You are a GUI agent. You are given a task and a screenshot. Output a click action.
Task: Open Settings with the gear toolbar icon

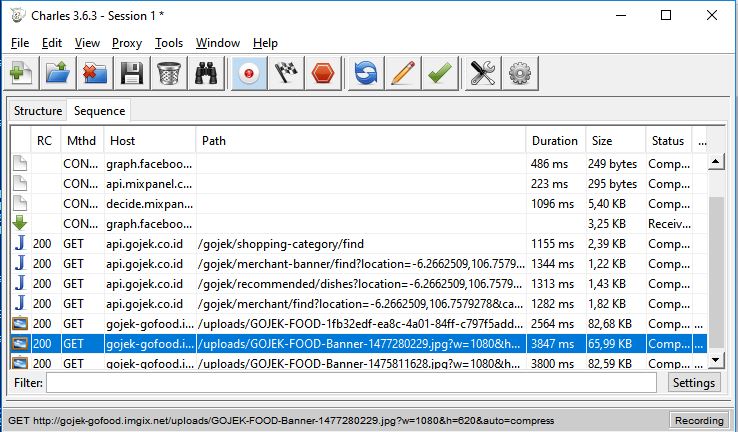520,73
